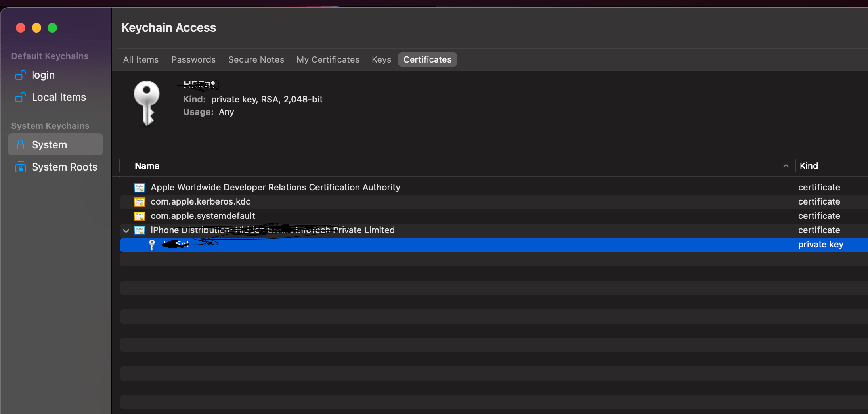Click the Apple Worldwide Developer Relations certificate icon

click(x=140, y=188)
